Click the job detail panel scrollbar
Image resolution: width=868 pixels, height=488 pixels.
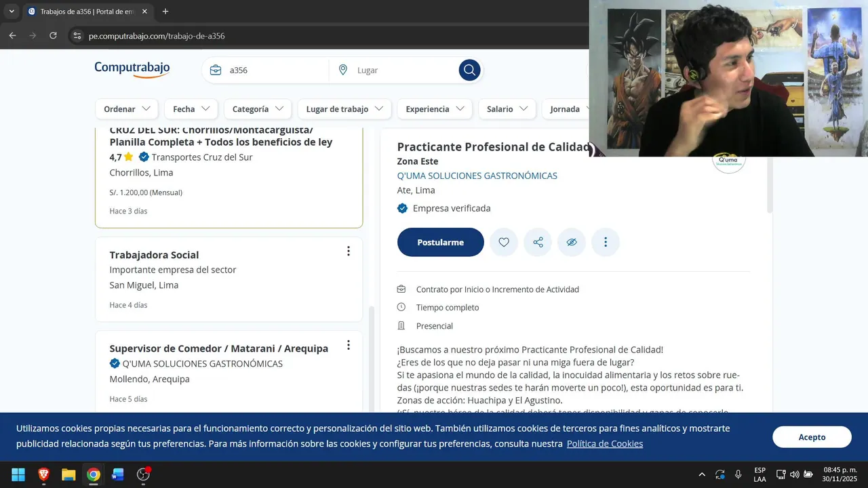coord(769,184)
